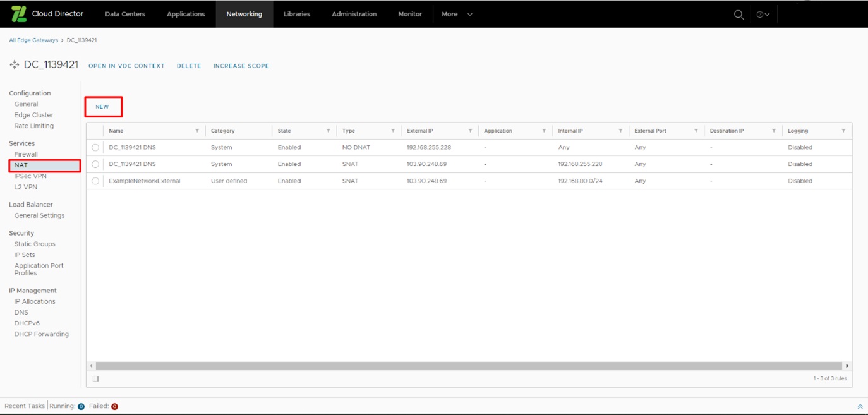Expand the Recent Tasks panel chevron
Image resolution: width=868 pixels, height=415 pixels.
tap(860, 406)
